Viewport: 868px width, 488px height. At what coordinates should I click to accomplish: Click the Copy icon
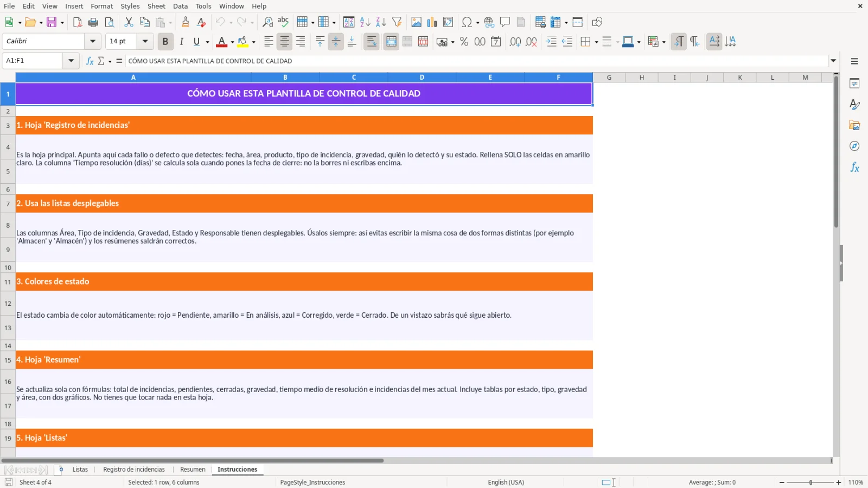(x=144, y=22)
